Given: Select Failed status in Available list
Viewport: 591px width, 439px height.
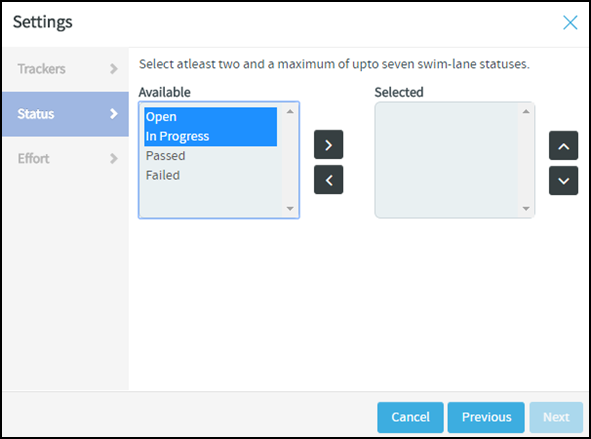Looking at the screenshot, I should (211, 176).
